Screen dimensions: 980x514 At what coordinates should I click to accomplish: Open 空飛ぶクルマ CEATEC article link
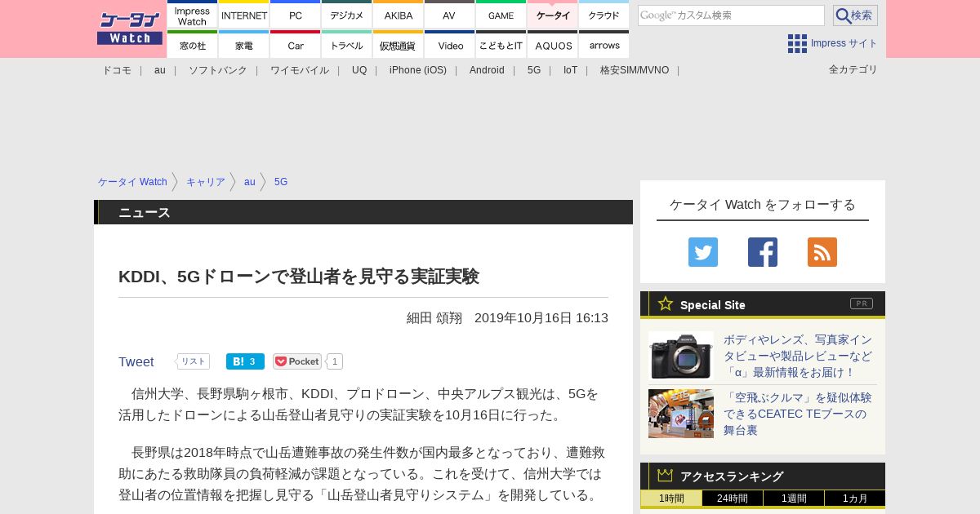(x=797, y=414)
